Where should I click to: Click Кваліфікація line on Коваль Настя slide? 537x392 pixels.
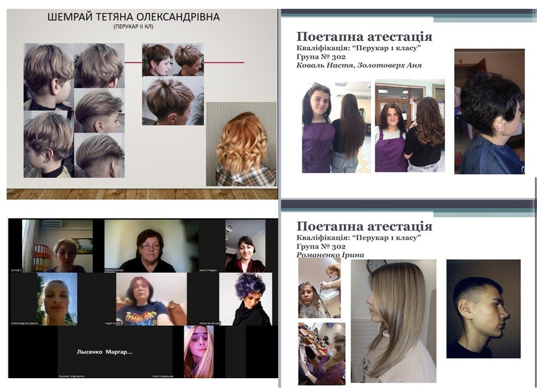(x=359, y=48)
